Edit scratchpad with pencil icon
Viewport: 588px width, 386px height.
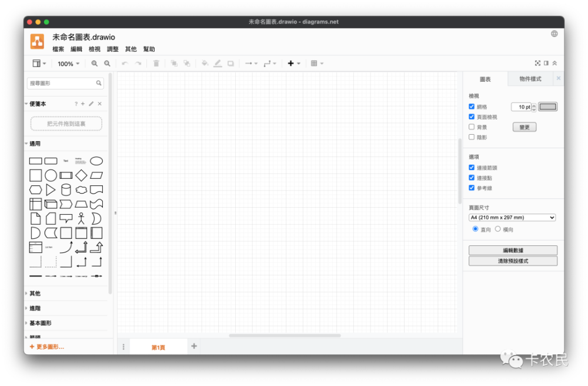coord(91,104)
